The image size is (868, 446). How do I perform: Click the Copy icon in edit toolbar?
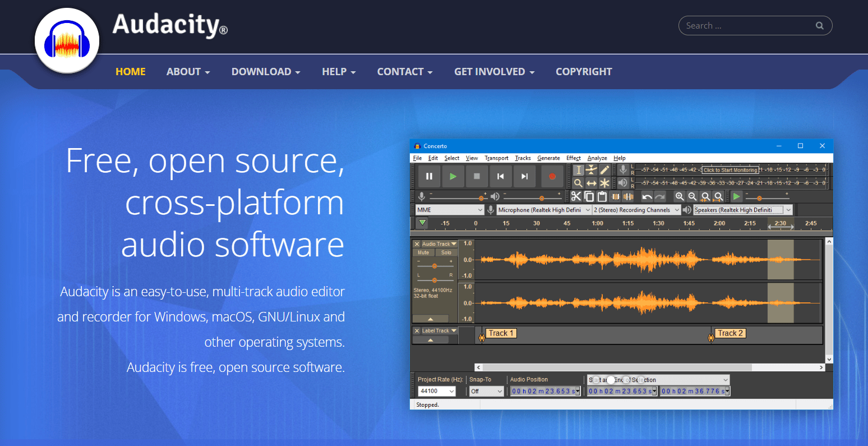[x=589, y=196]
